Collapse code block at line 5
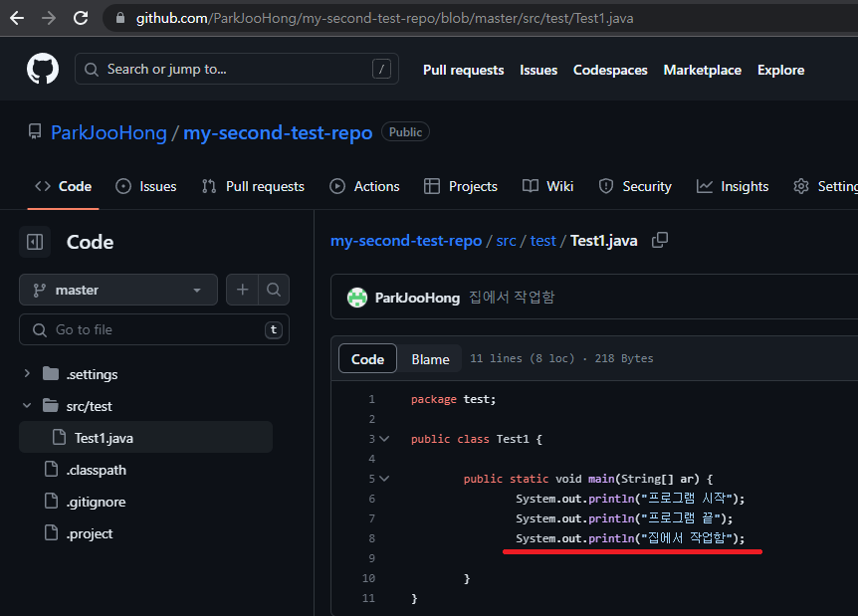The image size is (858, 616). [x=384, y=479]
